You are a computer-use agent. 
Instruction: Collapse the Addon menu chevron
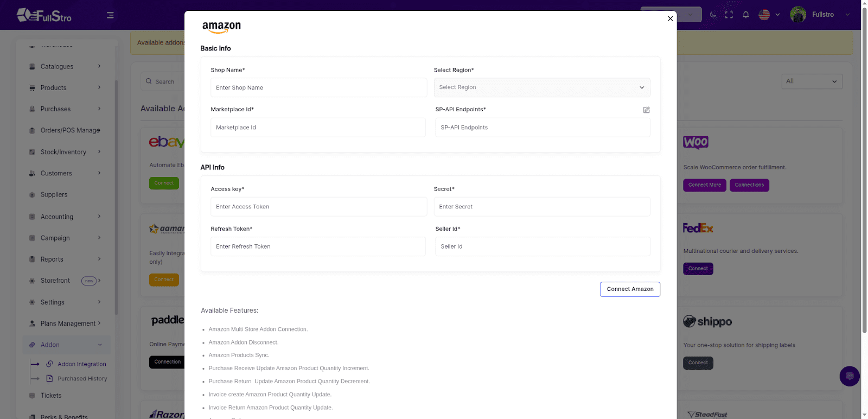coord(100,345)
